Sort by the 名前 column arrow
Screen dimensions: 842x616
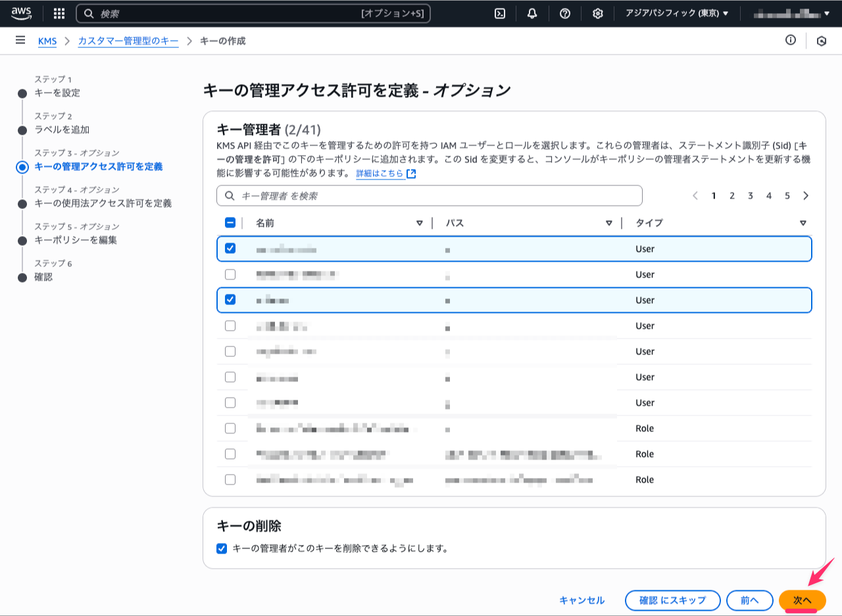pos(420,223)
